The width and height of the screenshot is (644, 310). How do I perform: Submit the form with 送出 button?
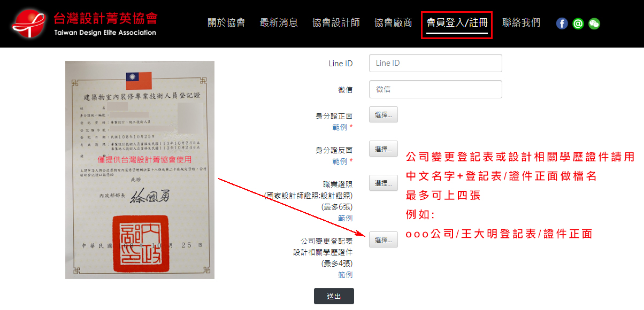(334, 296)
